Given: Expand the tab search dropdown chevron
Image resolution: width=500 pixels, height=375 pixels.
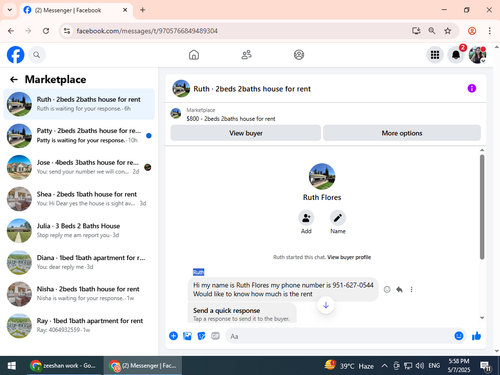Looking at the screenshot, I should (x=10, y=10).
